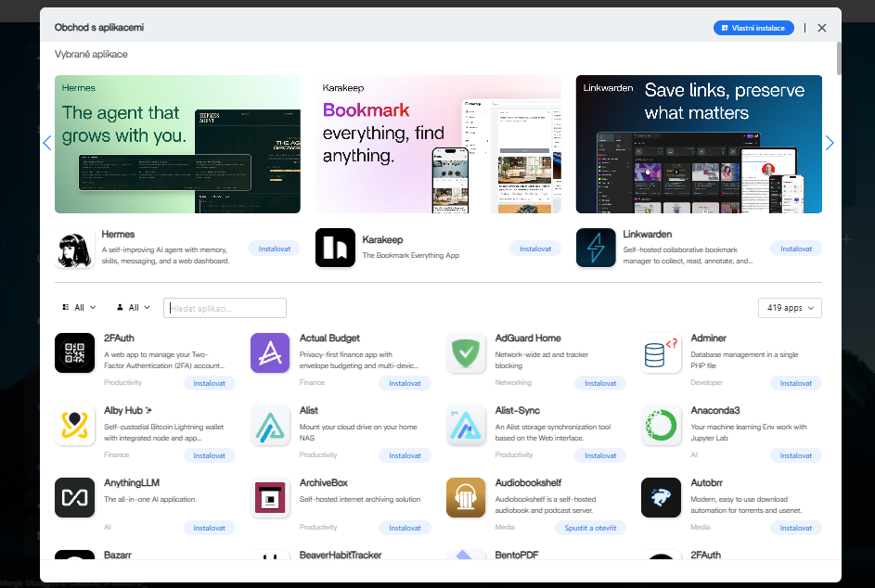The image size is (875, 588).
Task: Click the Actual Budget app title
Action: [x=329, y=339]
